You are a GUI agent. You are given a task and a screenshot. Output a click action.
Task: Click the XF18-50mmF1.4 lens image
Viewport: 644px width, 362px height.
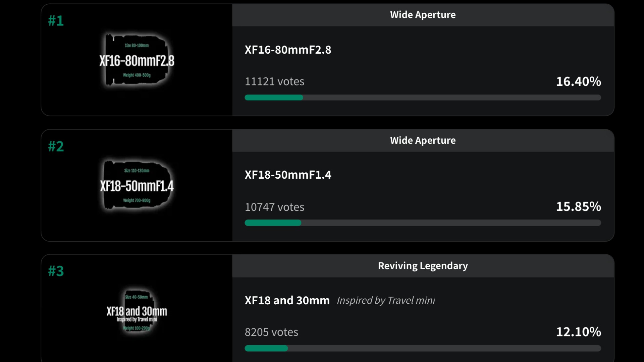(x=137, y=185)
